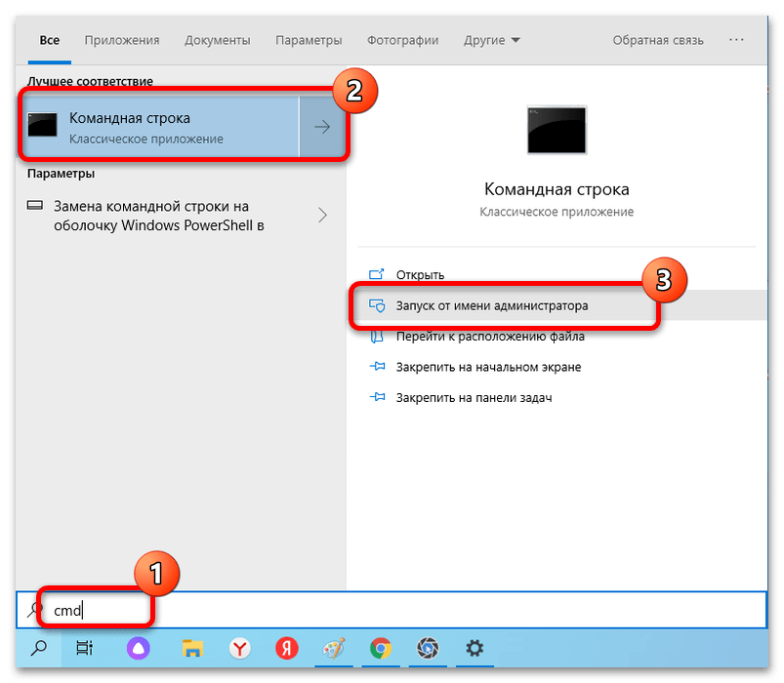Viewport: 784px width, 683px height.
Task: Launch the purple Alice assistant icon
Action: (138, 649)
